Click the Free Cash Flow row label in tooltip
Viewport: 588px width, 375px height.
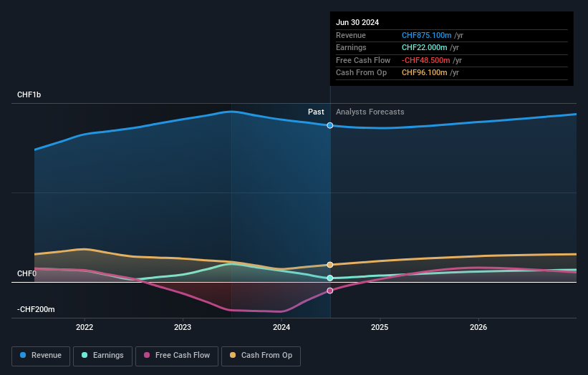click(x=363, y=60)
